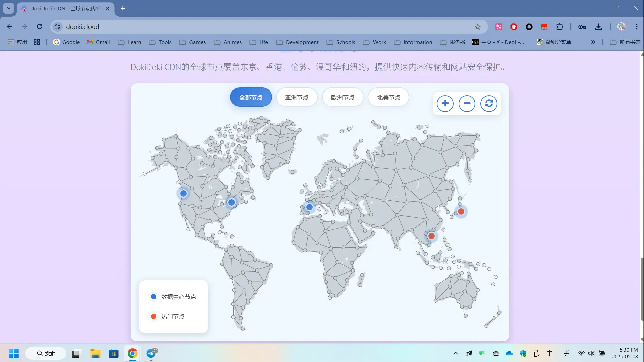644x362 pixels.
Task: Open the red puzzle-face extension icon
Action: (x=544, y=27)
